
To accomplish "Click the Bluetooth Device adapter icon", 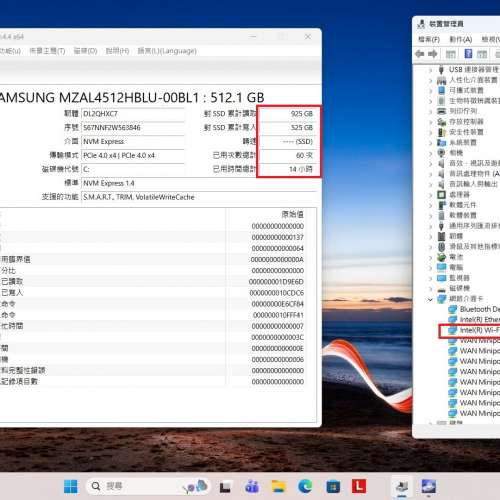I will click(452, 309).
